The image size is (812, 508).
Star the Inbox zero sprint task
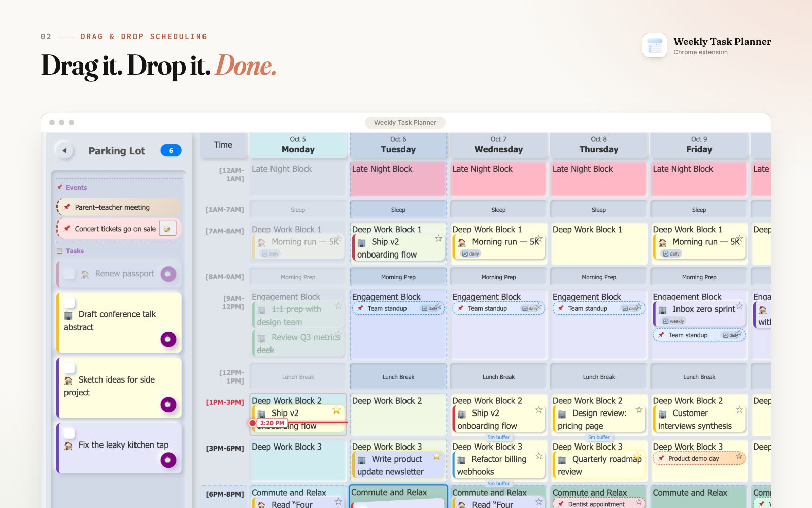click(739, 306)
